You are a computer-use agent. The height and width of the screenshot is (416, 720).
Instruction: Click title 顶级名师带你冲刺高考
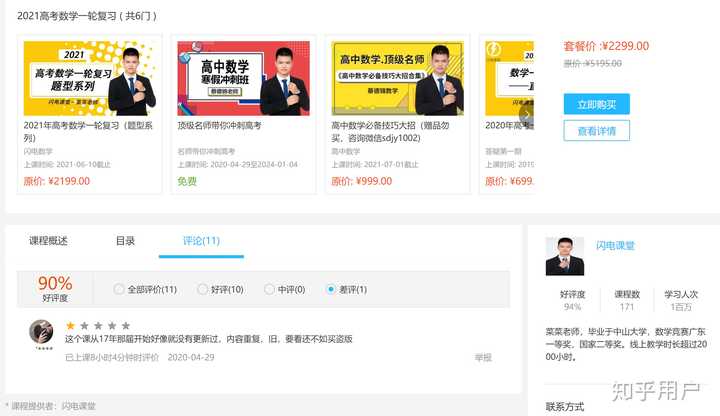[219, 125]
